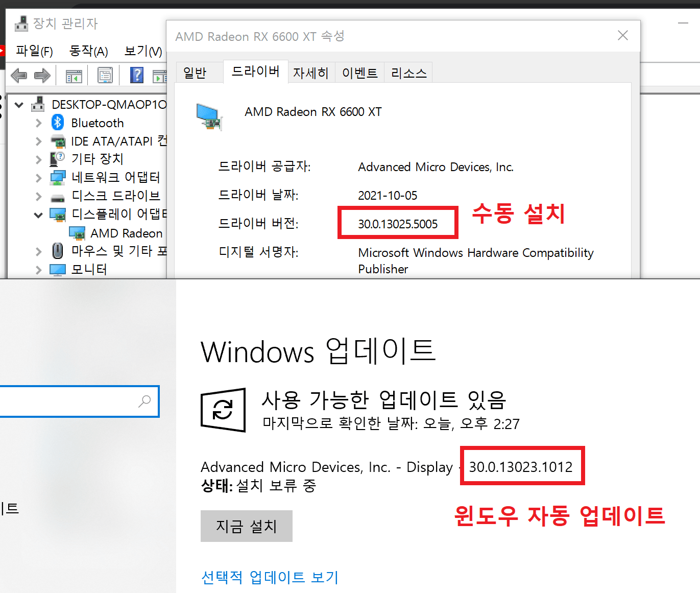Click the Bluetooth icon in device tree
The width and height of the screenshot is (700, 593).
click(58, 123)
